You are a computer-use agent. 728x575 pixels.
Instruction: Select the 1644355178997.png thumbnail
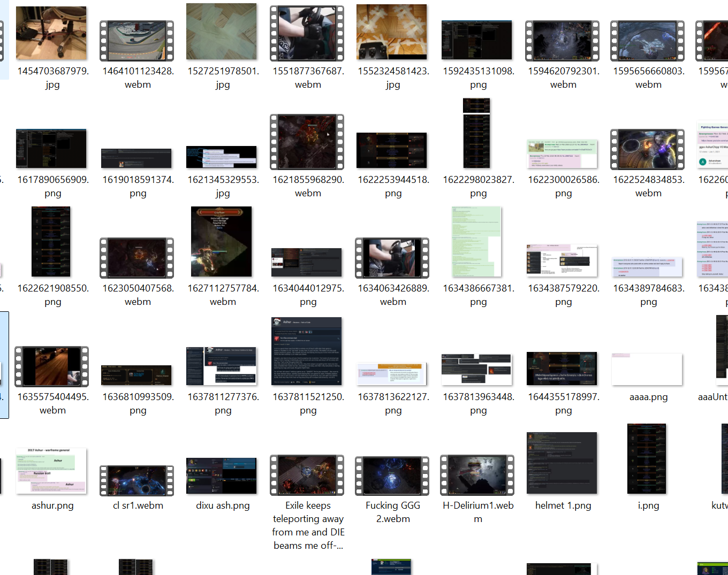coord(562,369)
